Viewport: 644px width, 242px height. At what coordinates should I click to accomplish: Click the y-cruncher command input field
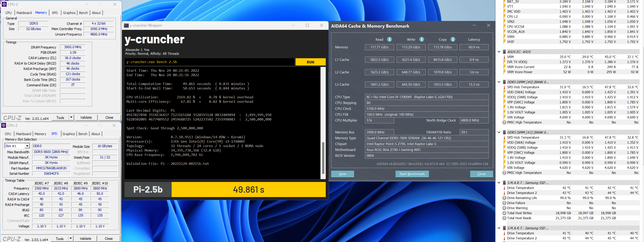209,62
